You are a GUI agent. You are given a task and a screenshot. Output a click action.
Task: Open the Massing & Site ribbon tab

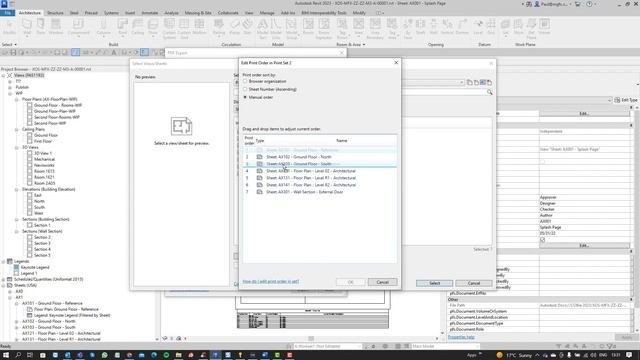[x=198, y=13]
